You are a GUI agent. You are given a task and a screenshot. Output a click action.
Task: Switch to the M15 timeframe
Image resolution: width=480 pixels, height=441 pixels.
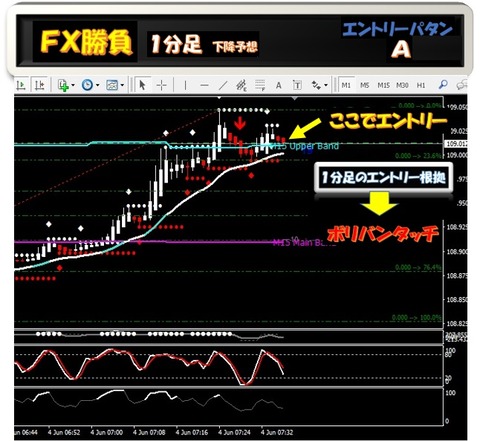pos(384,85)
